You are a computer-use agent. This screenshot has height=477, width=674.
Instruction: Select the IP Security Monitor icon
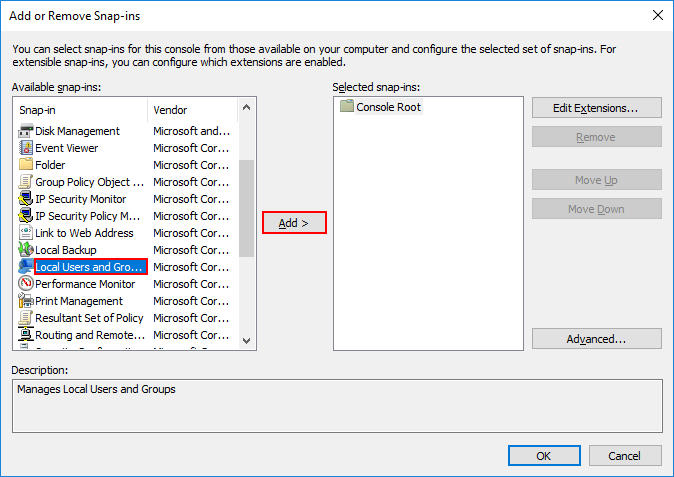point(26,199)
